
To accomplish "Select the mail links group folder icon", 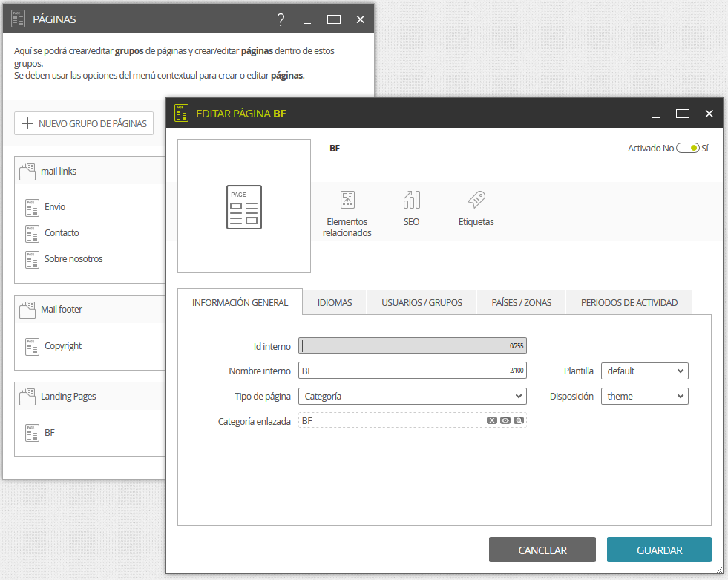I will (x=27, y=172).
